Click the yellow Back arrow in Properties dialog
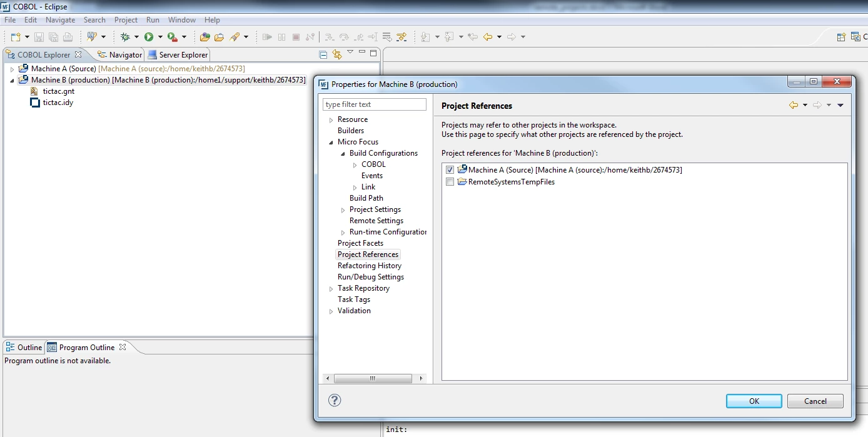The image size is (868, 437). (x=794, y=105)
